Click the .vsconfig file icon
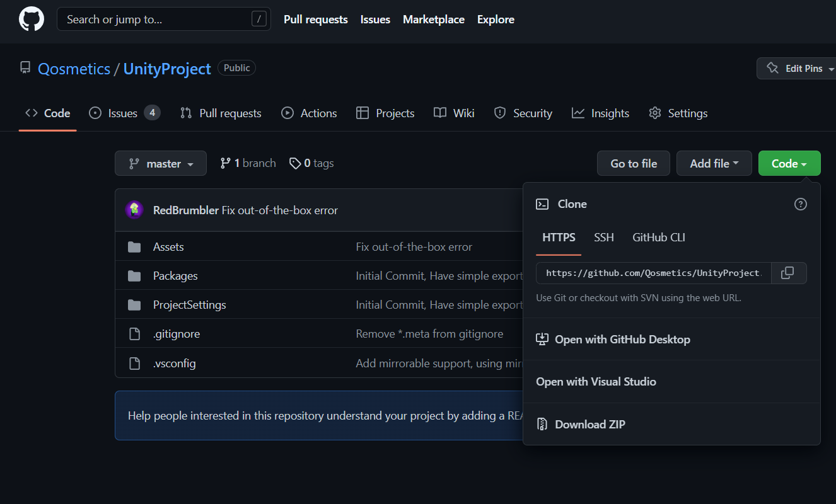The height and width of the screenshot is (504, 836). click(x=134, y=364)
